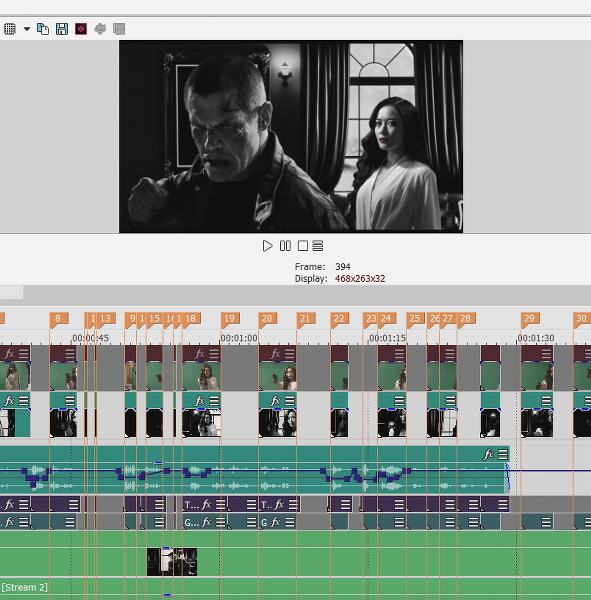This screenshot has height=600, width=591.
Task: Copy preview snapshot to clipboard
Action: (43, 29)
